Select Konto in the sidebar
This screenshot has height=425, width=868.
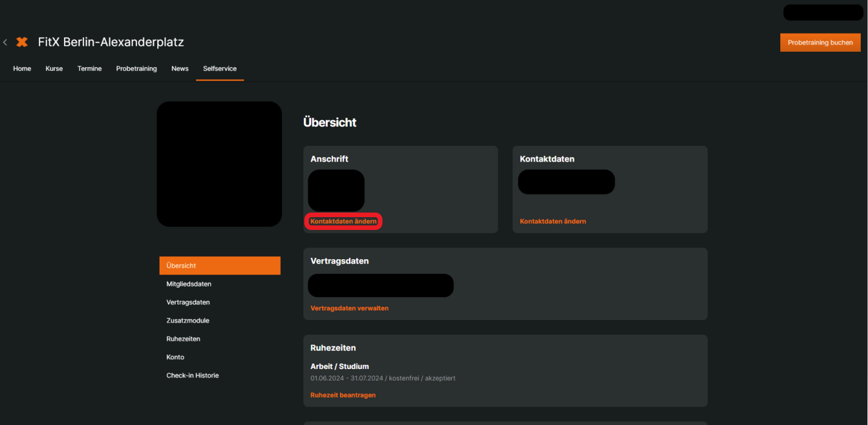coord(175,357)
